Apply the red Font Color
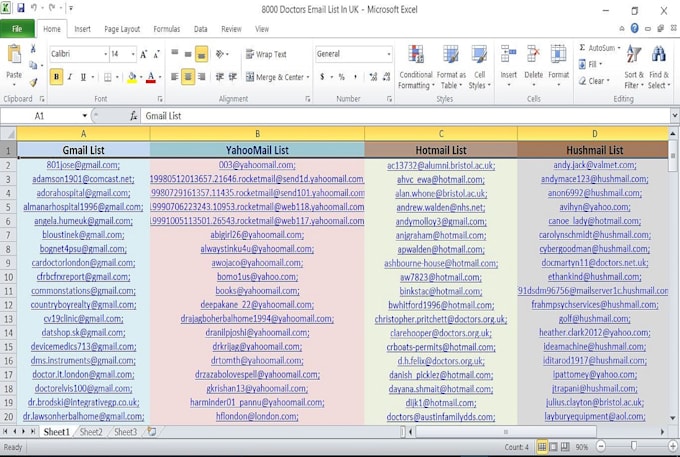The image size is (680, 457). tap(150, 78)
